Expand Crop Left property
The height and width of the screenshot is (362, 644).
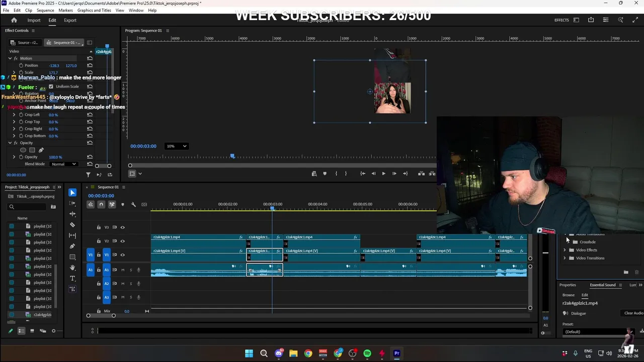coord(14,115)
